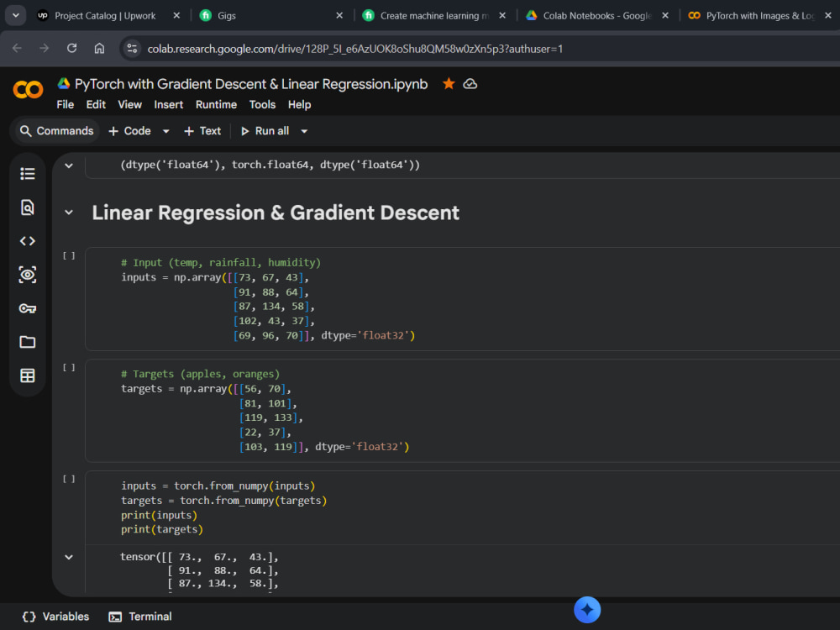This screenshot has height=630, width=840.
Task: Click the Linear Regression & Gradient Descent heading
Action: pyautogui.click(x=276, y=213)
